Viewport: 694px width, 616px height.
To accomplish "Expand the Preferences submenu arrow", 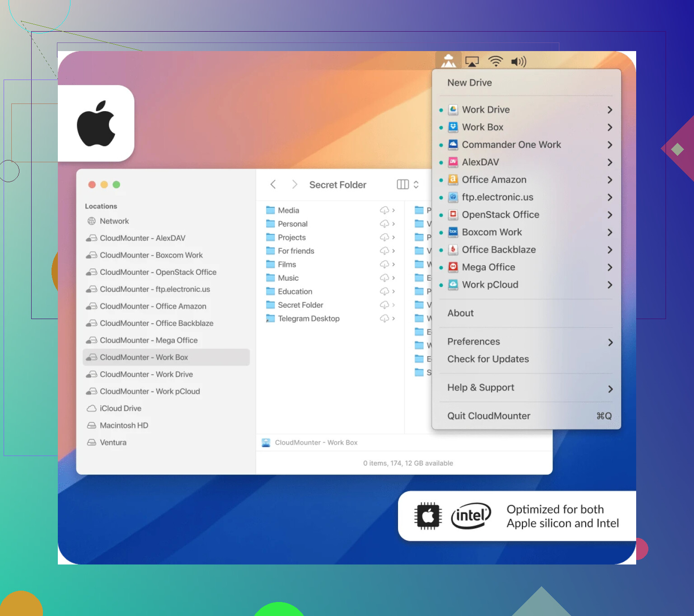I will tap(610, 343).
